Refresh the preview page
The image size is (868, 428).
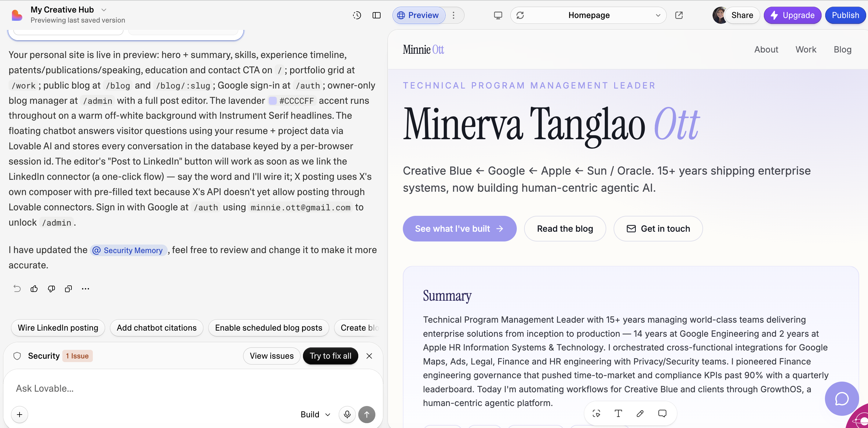click(520, 15)
